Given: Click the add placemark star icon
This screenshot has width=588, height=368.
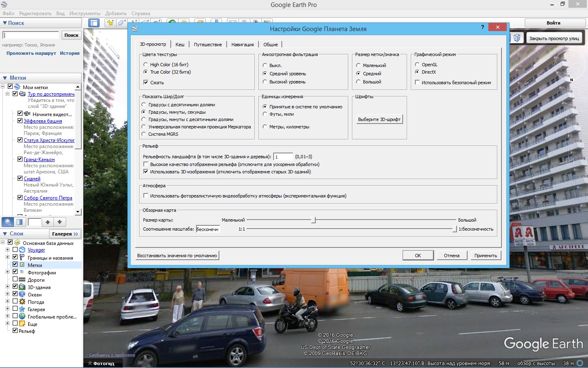Looking at the screenshot, I should click(x=110, y=23).
